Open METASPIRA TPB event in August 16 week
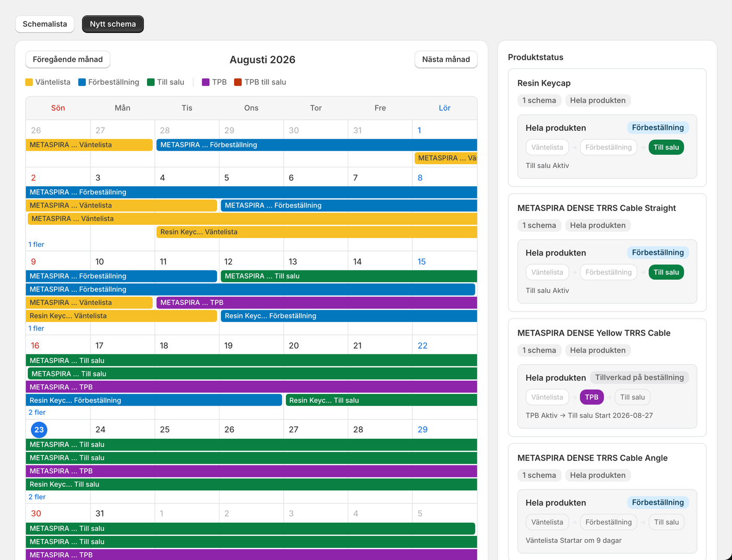Screen dimensions: 732x560 [251, 387]
